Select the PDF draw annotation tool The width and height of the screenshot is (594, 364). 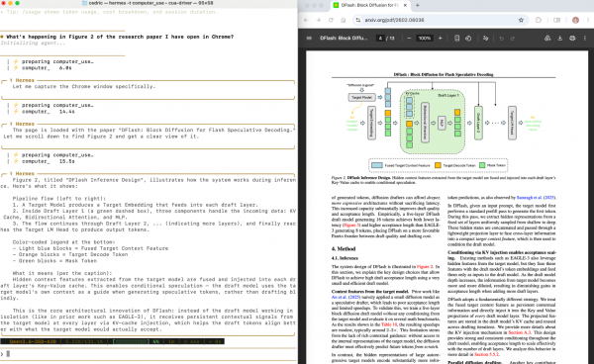[x=486, y=39]
